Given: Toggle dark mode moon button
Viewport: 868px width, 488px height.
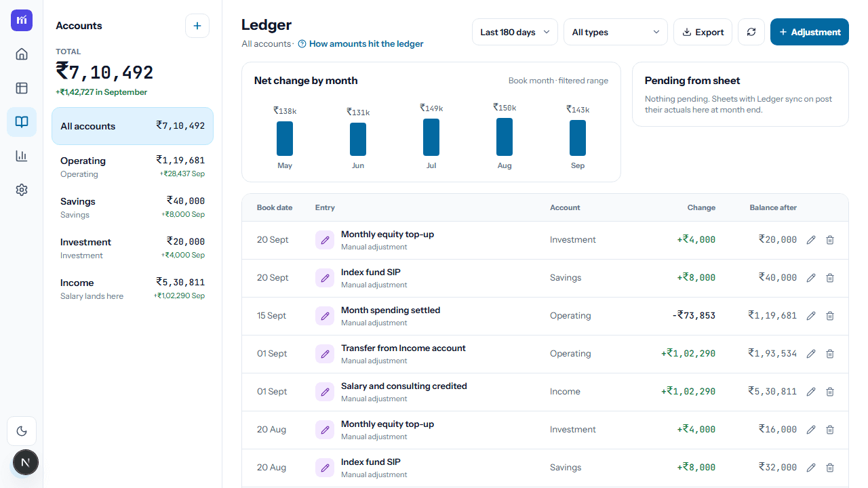Looking at the screenshot, I should pos(22,431).
